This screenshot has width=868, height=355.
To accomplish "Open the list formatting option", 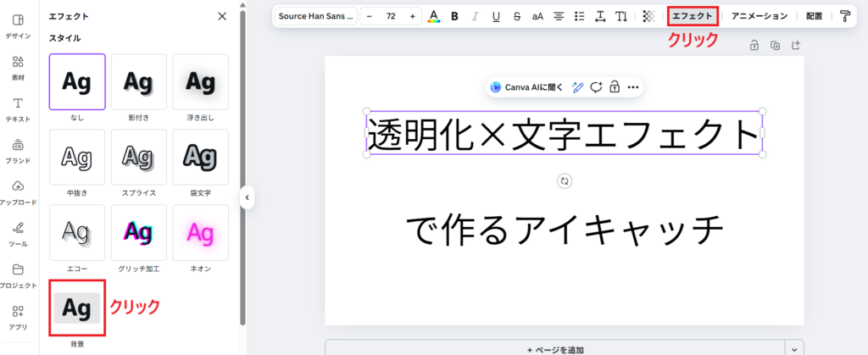I will (x=580, y=16).
